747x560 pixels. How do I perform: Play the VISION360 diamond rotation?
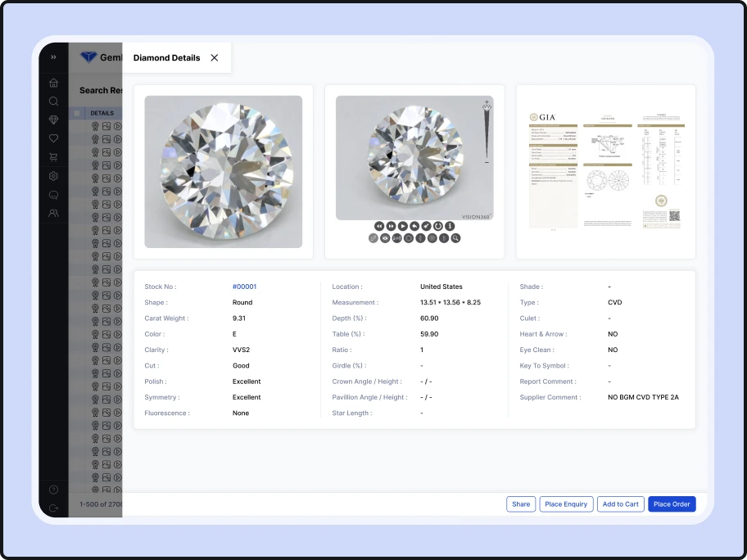(x=402, y=227)
